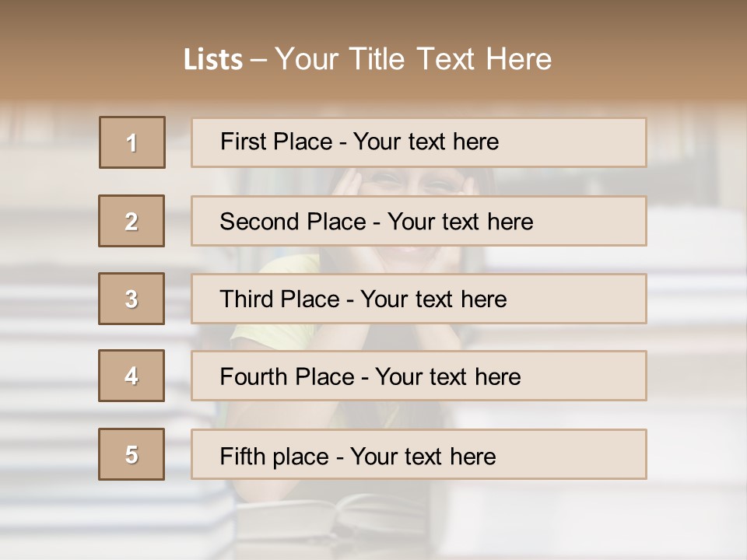Viewport: 747px width, 560px height.
Task: Click the number 3 square
Action: (132, 299)
